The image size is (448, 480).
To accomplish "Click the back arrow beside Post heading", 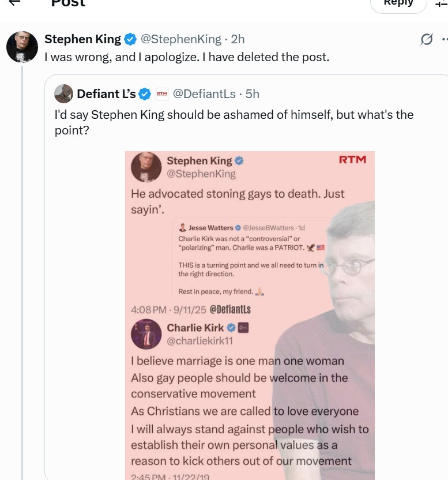I will [x=14, y=2].
